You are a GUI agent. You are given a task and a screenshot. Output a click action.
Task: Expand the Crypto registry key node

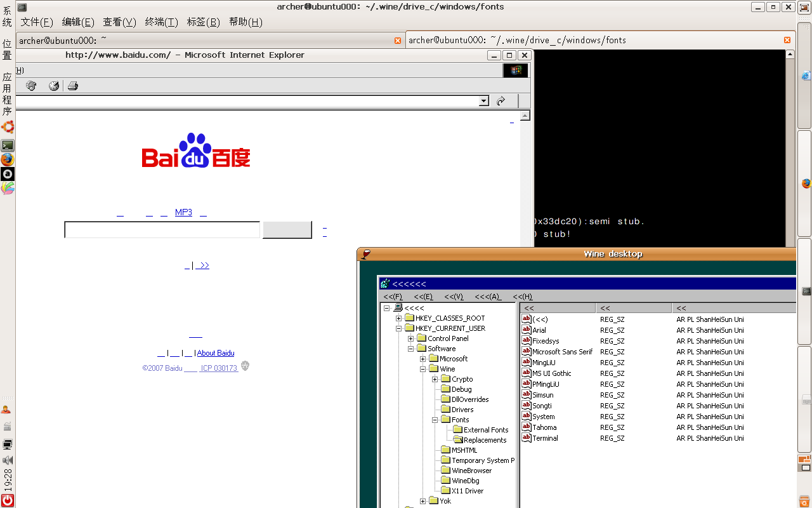[x=435, y=379]
